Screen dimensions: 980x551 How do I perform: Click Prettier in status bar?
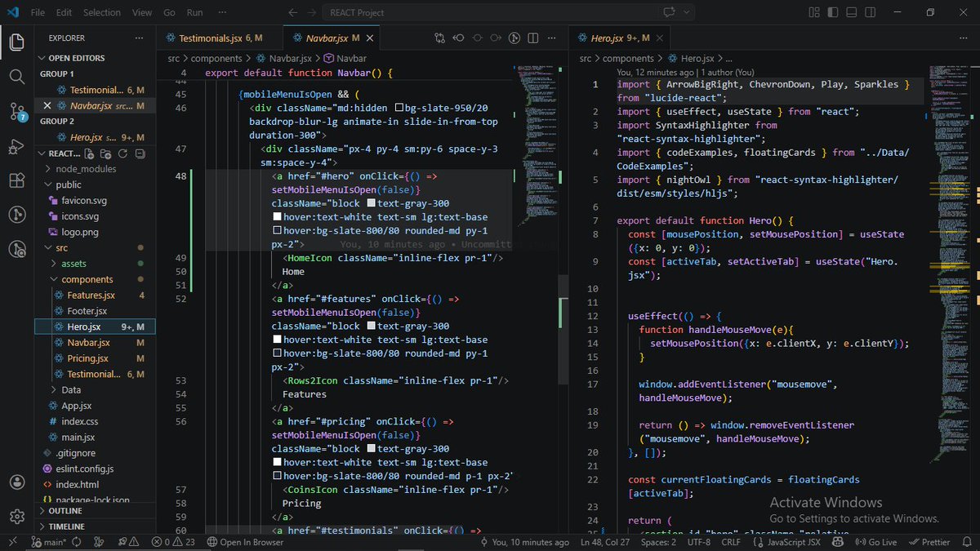point(929,542)
